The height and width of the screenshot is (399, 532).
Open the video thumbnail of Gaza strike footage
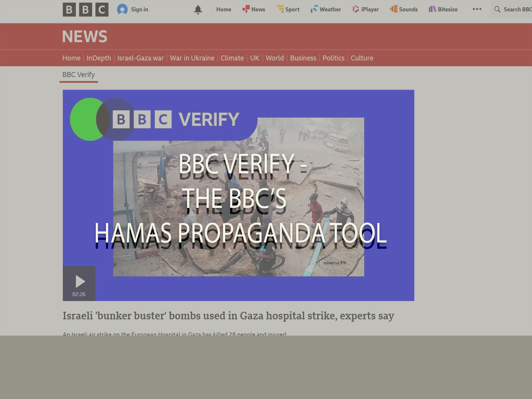[239, 196]
